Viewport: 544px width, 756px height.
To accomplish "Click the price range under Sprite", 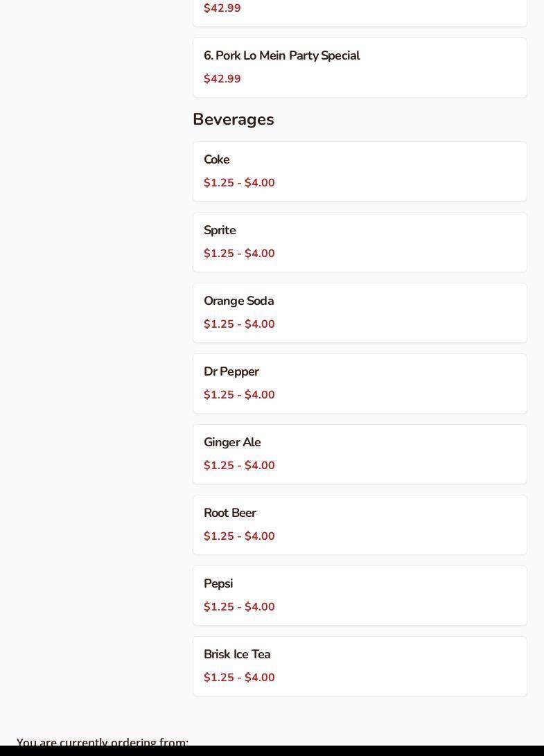I will pyautogui.click(x=239, y=254).
